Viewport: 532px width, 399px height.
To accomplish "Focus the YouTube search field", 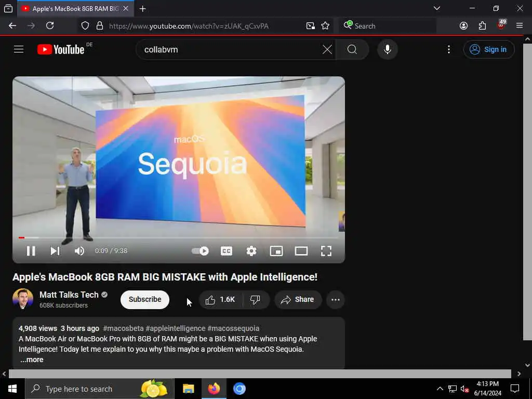I will pos(231,49).
